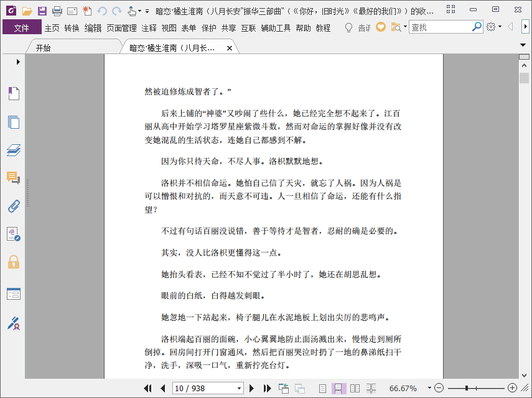Go to the previous page
532x398 pixels.
(x=163, y=388)
